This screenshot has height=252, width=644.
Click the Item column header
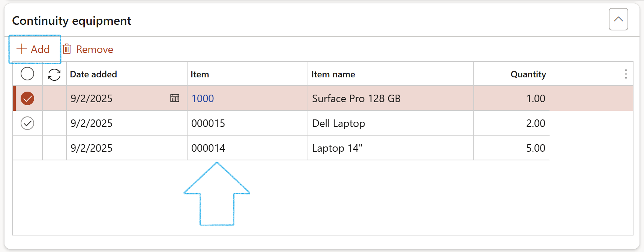pos(200,74)
